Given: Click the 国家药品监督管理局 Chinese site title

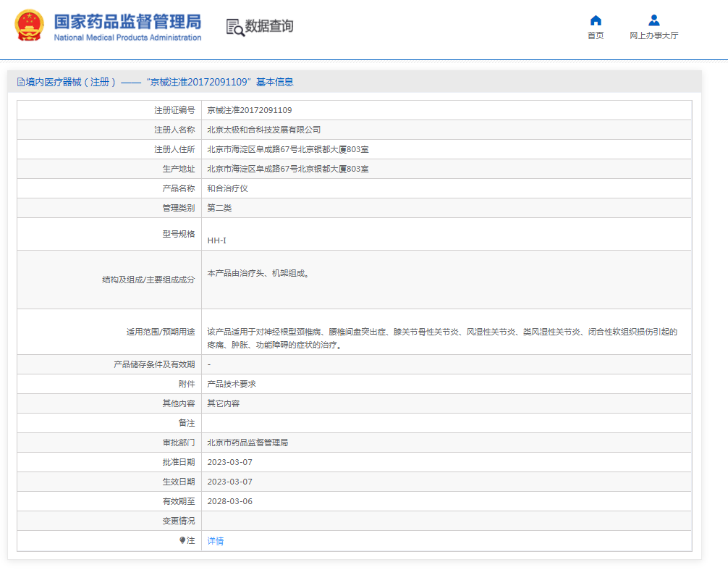Looking at the screenshot, I should 127,21.
